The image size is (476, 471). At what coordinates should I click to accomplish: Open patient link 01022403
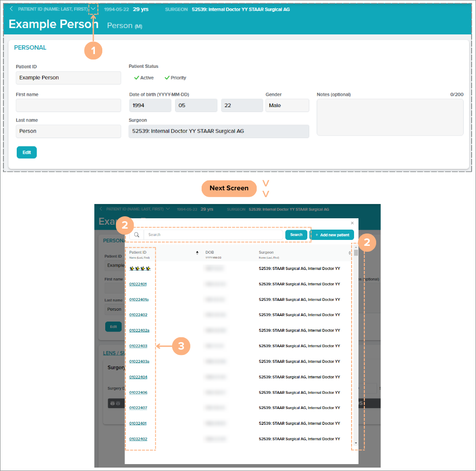[138, 346]
